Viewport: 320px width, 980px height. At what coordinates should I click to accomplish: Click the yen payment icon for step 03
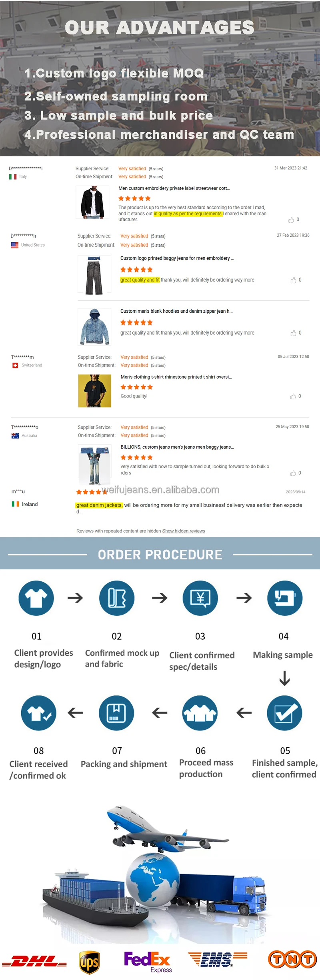point(200,598)
